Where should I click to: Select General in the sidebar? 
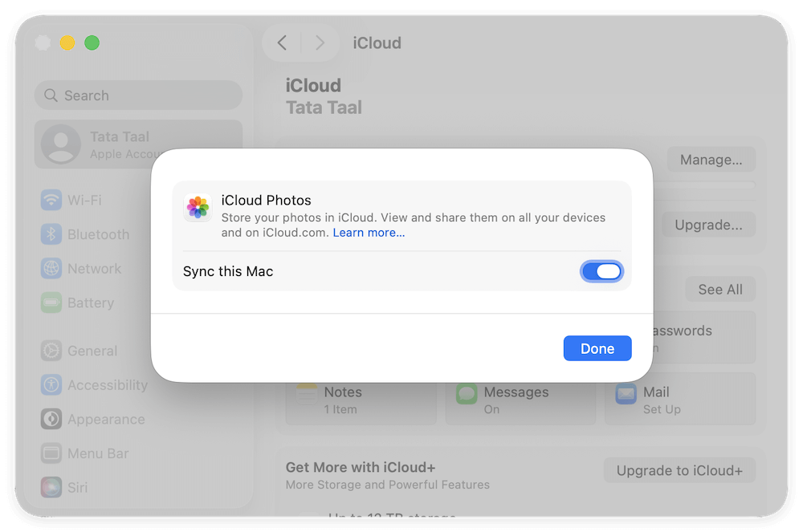pyautogui.click(x=92, y=351)
